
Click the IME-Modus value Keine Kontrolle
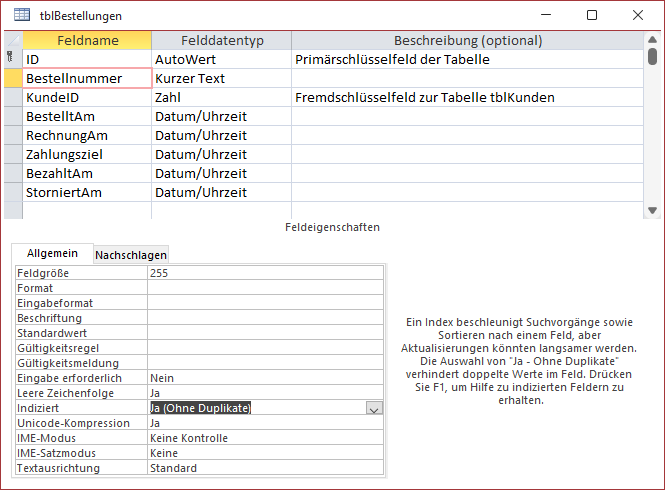(265, 438)
